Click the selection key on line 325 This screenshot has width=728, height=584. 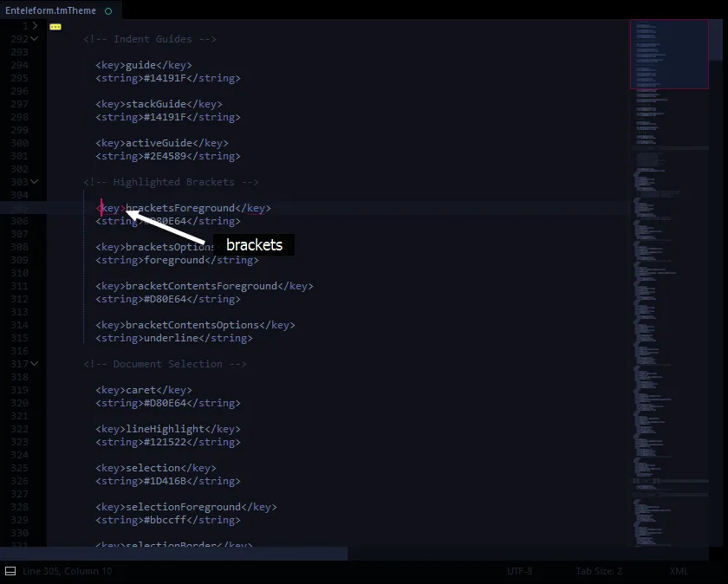click(153, 468)
